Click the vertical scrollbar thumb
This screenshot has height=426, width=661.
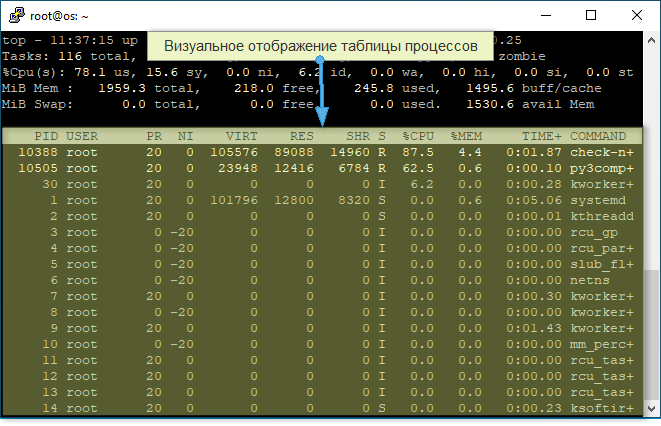(x=651, y=335)
